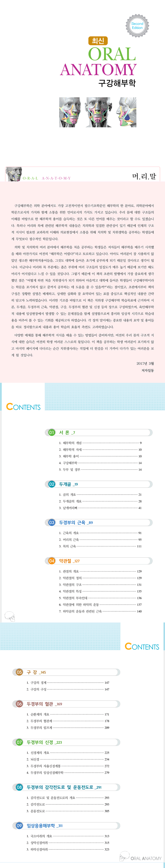Viewport: 165px width, 868px height.
Task: Click the green 01 chapter number circle
Action: (51, 432)
